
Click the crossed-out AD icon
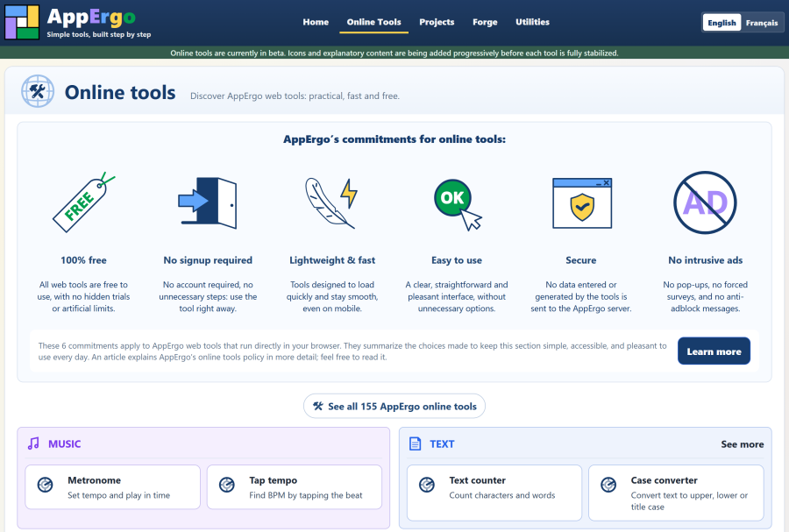pyautogui.click(x=705, y=202)
